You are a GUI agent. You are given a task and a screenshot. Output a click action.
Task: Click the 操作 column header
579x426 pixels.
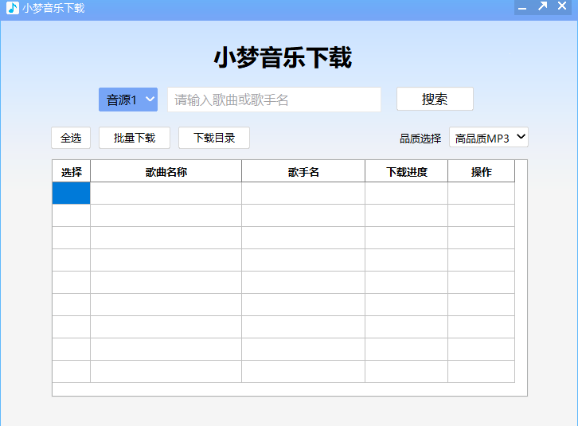tap(481, 172)
